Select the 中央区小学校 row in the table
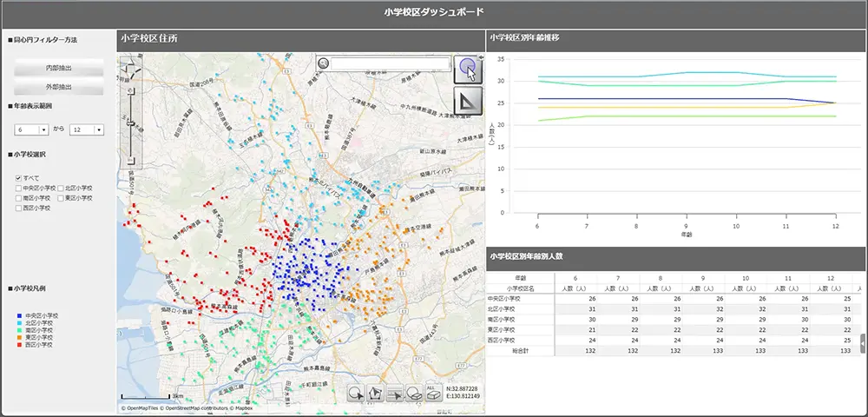868x417 pixels. 510,298
